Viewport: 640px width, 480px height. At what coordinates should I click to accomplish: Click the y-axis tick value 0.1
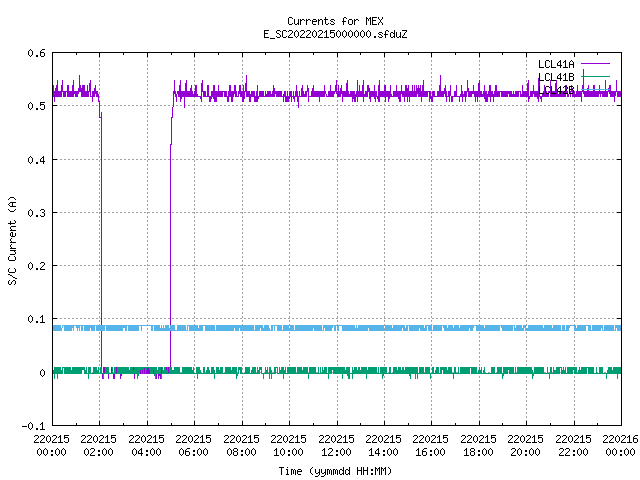pyautogui.click(x=36, y=319)
